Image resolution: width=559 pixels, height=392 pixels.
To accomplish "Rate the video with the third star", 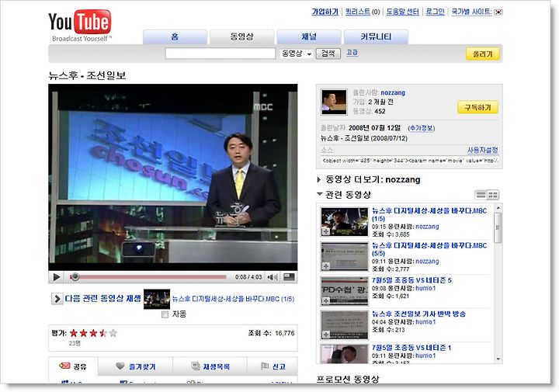I will [93, 333].
